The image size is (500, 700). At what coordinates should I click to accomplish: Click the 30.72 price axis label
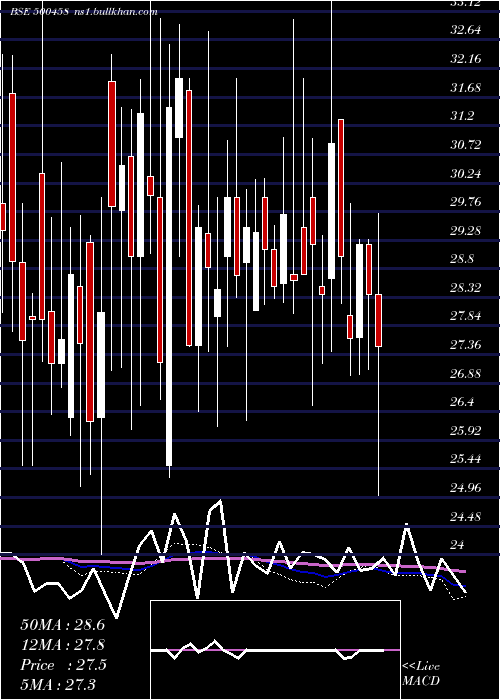(466, 145)
